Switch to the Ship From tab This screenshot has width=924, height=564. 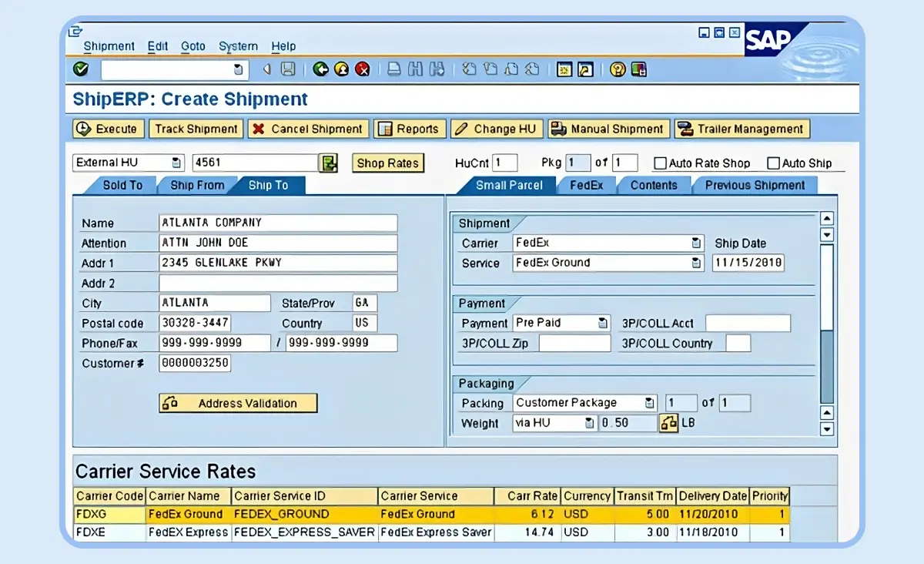tap(197, 185)
